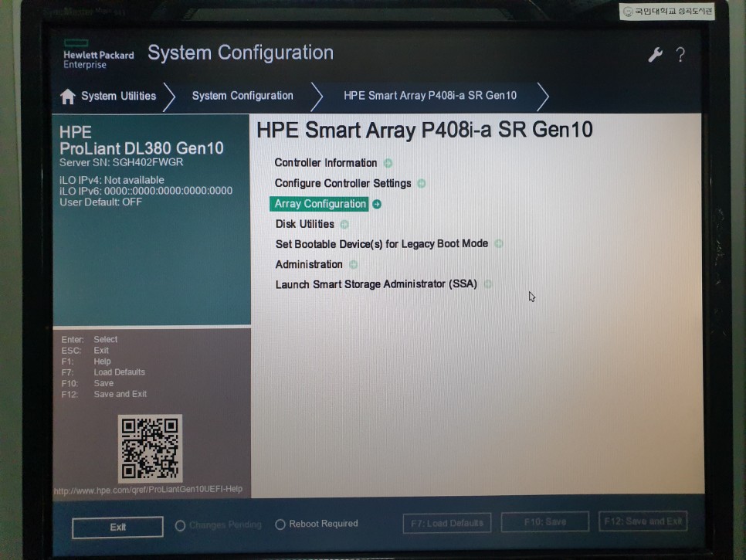Click F12: Save and Exit button
The height and width of the screenshot is (560, 746).
643,521
